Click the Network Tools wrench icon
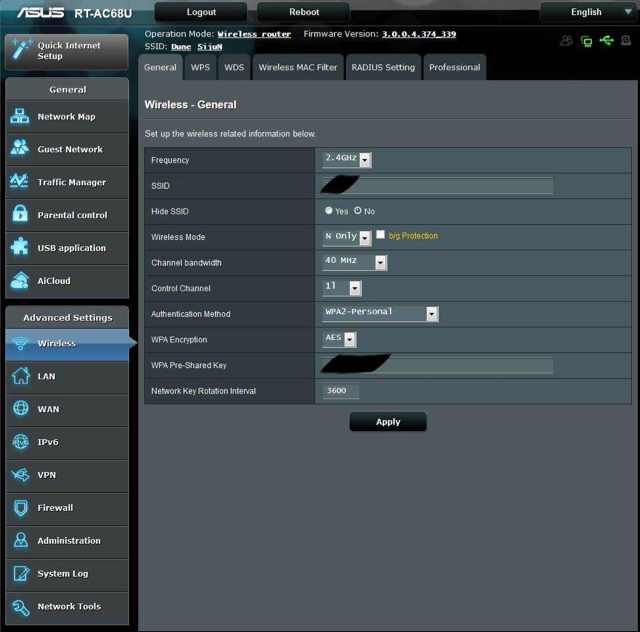Screen dimensions: 640x632 pos(20,607)
